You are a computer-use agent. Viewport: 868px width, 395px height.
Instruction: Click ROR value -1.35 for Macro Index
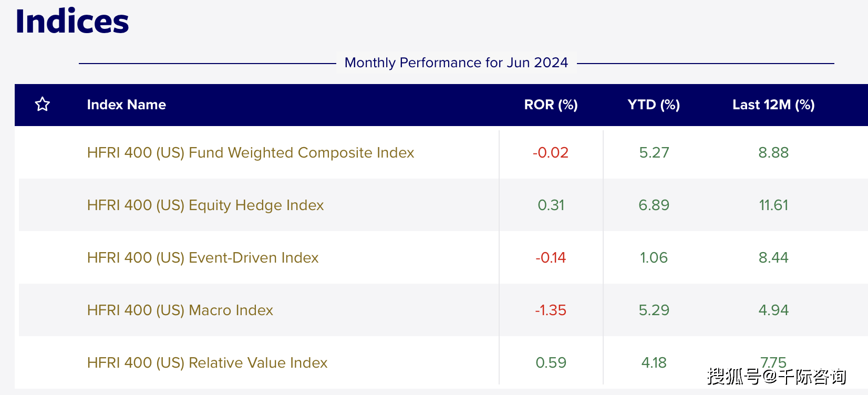(551, 310)
